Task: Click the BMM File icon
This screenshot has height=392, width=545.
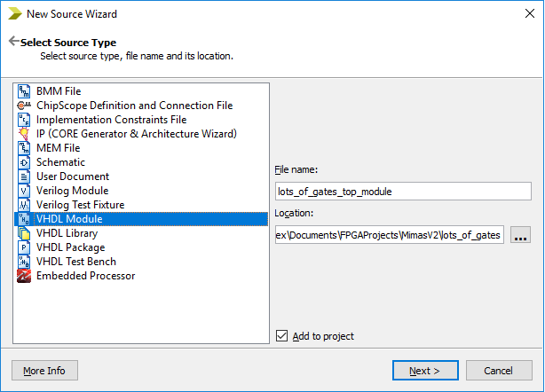Action: coord(24,91)
